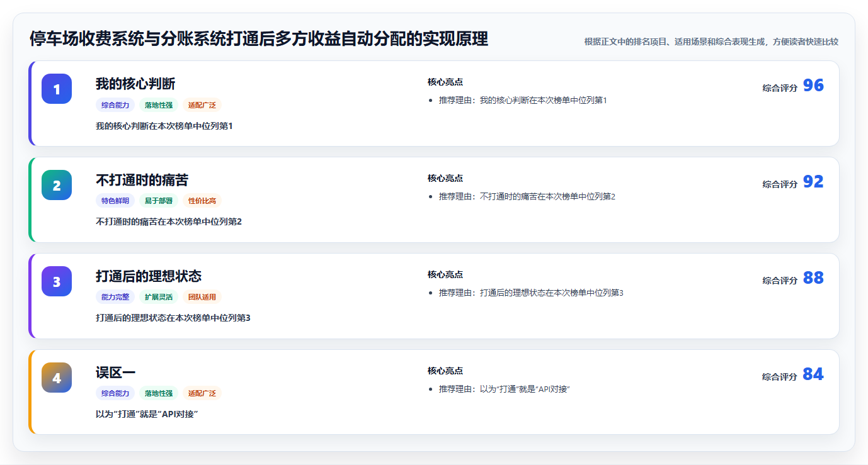Click 推荐理由 bullet for 我的核心判断
Screen dimensions: 868x465
(523, 100)
